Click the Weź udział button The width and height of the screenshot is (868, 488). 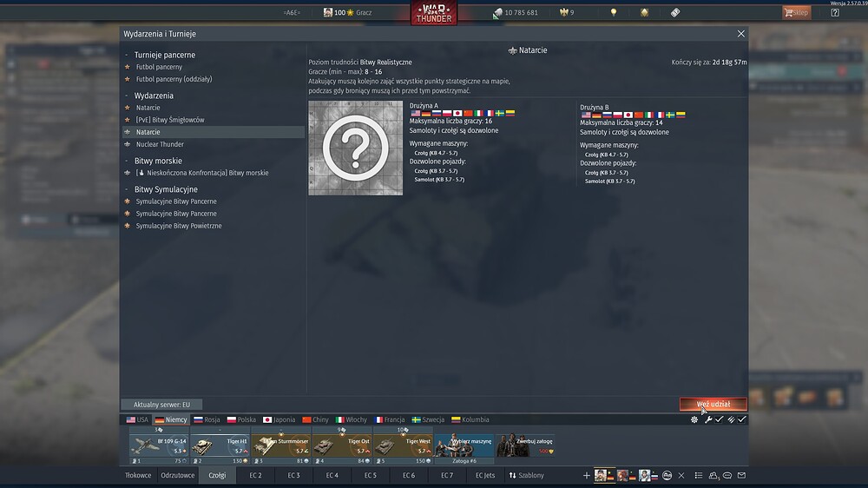713,405
